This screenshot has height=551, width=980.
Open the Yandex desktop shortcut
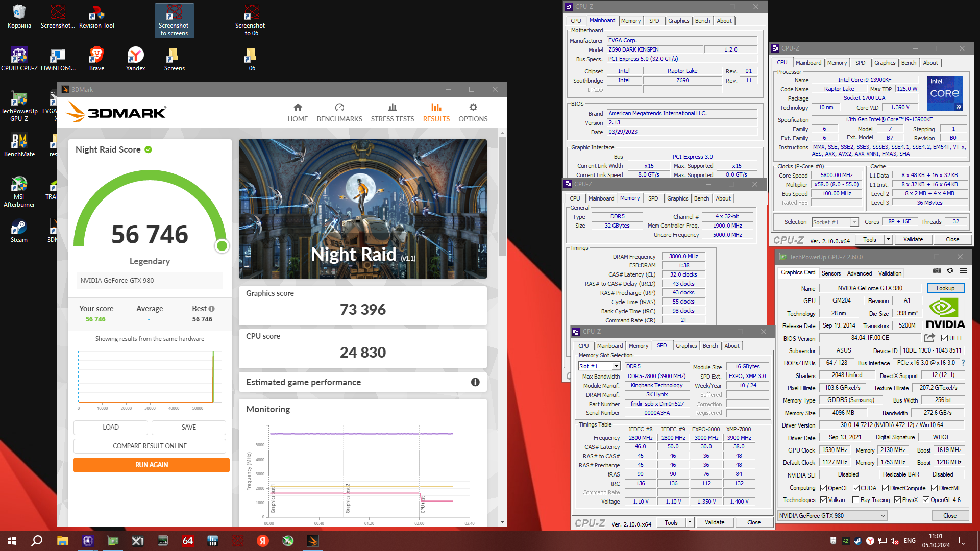pyautogui.click(x=135, y=59)
